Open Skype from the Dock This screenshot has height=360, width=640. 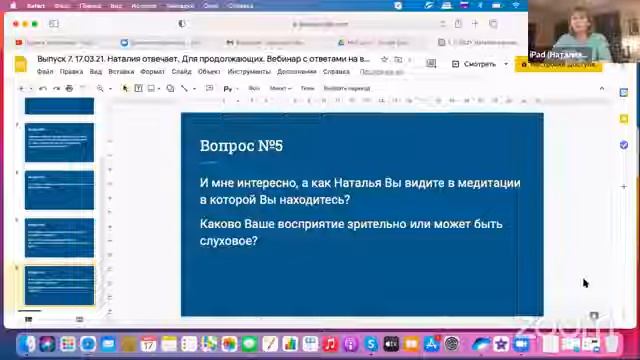(x=371, y=344)
